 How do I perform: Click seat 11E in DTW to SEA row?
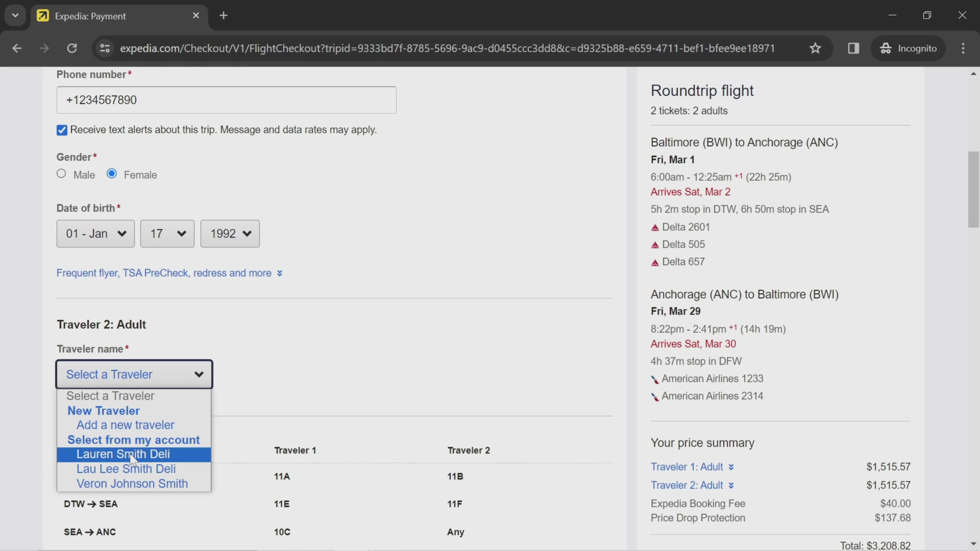[x=281, y=504]
